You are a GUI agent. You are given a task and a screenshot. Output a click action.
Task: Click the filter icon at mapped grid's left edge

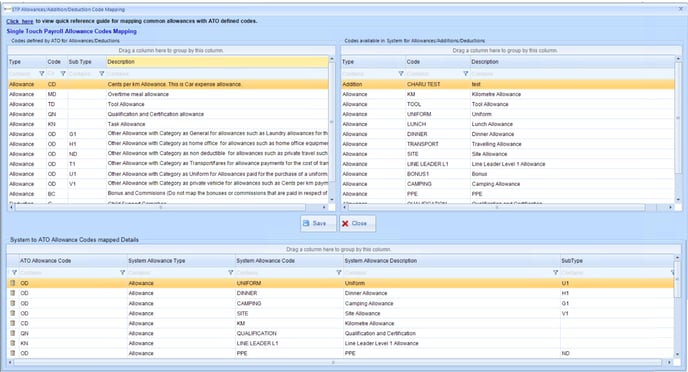14,272
